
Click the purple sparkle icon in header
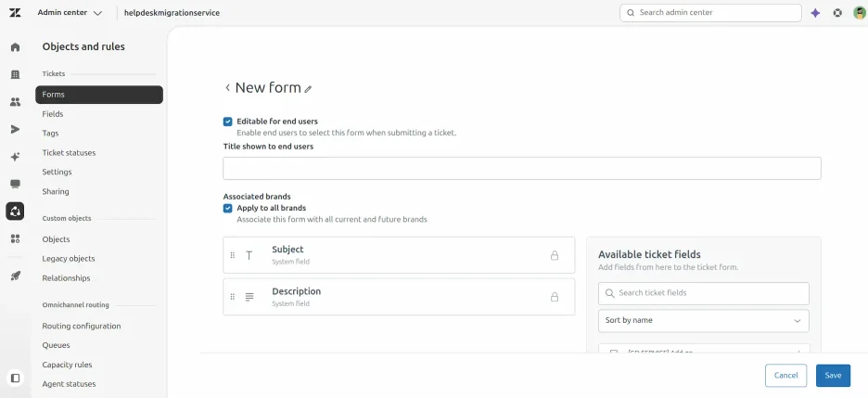click(815, 13)
